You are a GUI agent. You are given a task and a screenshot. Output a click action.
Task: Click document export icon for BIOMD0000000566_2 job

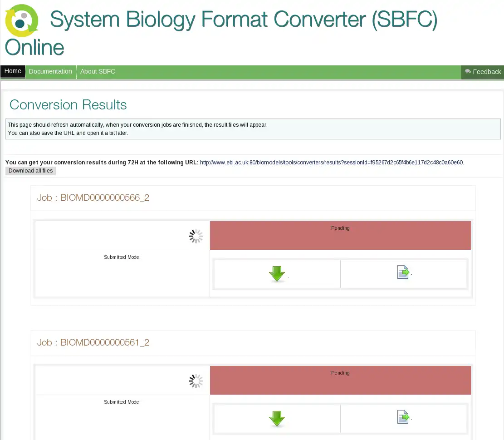403,272
